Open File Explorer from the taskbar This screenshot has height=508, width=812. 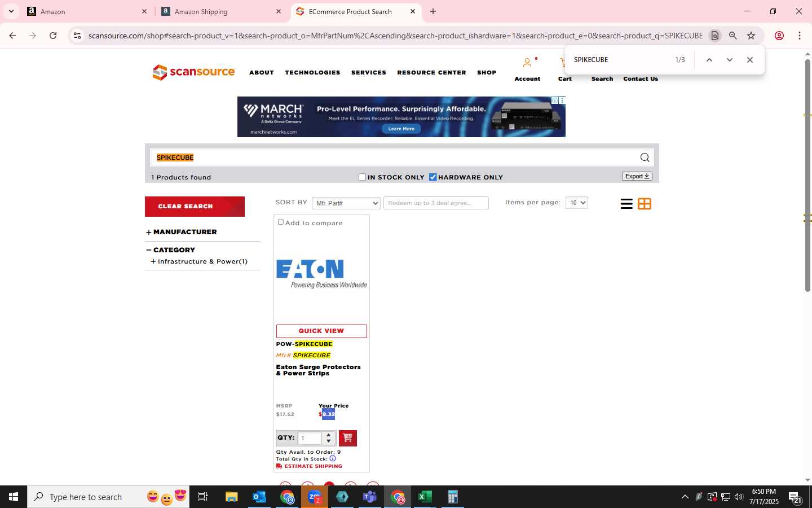[x=231, y=497]
